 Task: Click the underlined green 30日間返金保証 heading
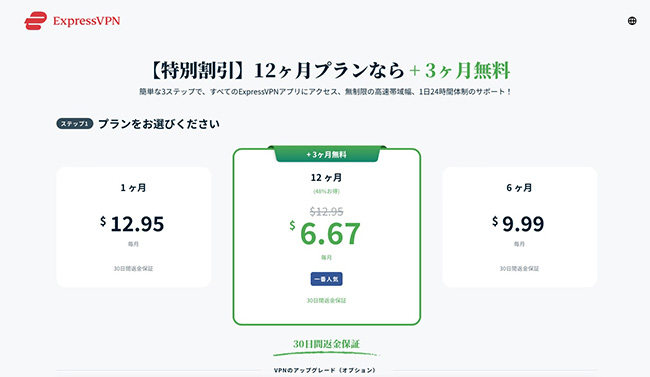(x=327, y=344)
